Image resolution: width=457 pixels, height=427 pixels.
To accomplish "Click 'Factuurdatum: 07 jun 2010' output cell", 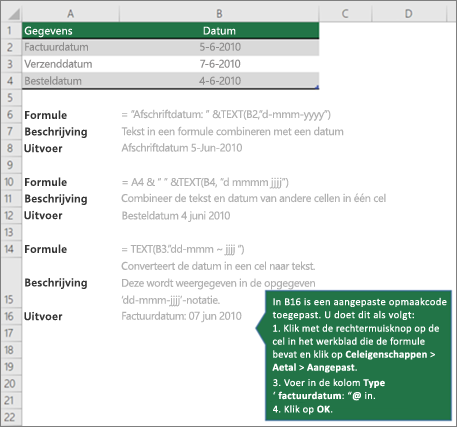I will tap(181, 316).
